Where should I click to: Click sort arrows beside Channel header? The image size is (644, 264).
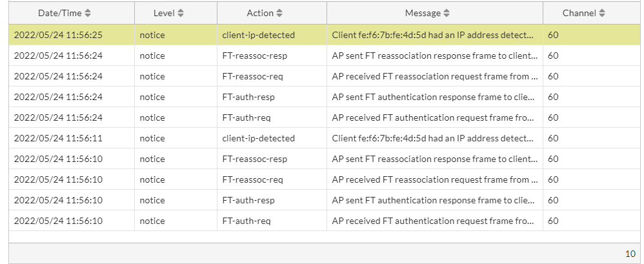click(x=602, y=13)
